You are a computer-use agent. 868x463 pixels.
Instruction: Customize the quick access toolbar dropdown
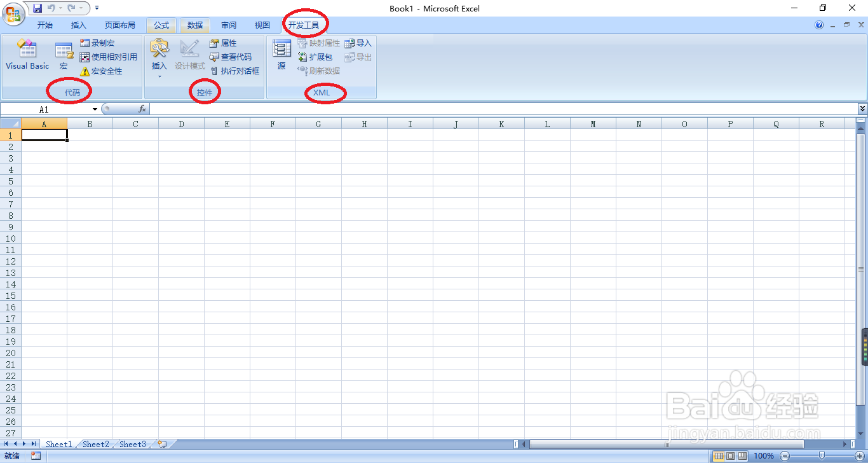97,8
